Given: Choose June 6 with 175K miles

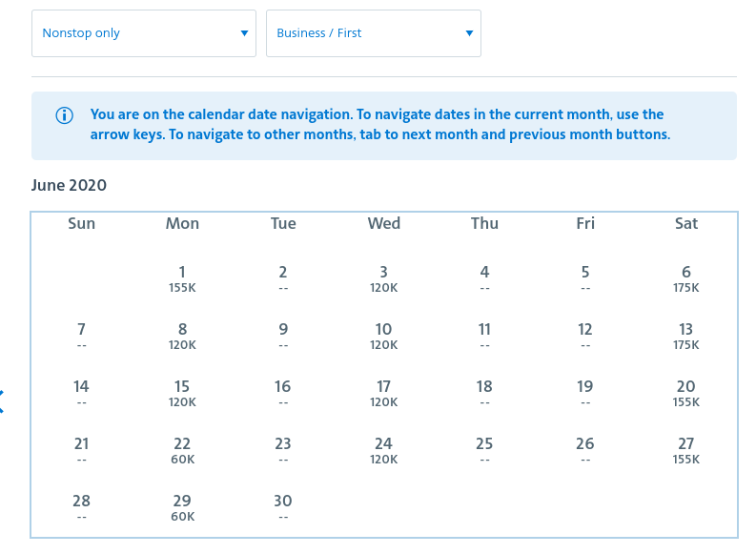Looking at the screenshot, I should (x=686, y=278).
